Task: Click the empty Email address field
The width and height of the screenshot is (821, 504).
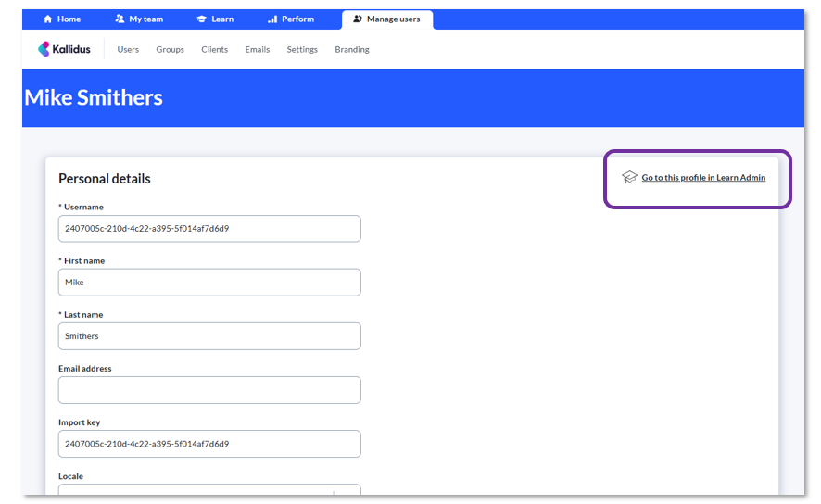Action: (x=209, y=390)
